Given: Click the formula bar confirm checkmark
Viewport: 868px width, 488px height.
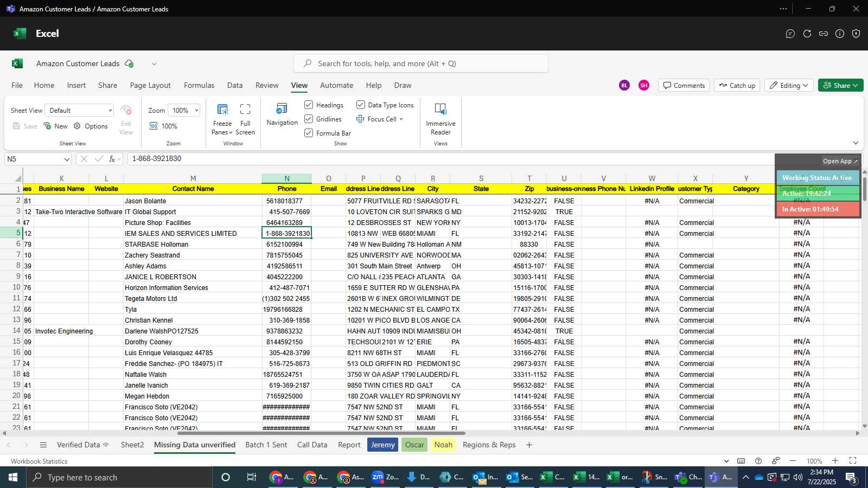Looking at the screenshot, I should pos(99,159).
